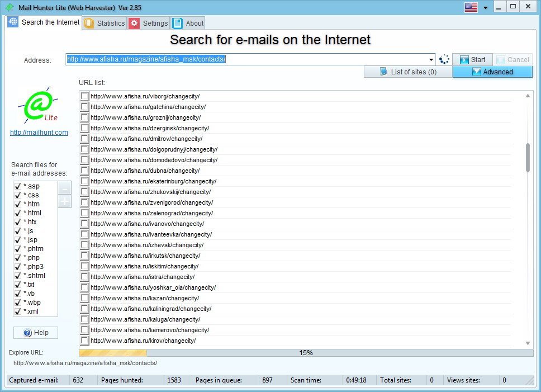
Task: Open the Search the Internet tab icon
Action: (x=12, y=22)
